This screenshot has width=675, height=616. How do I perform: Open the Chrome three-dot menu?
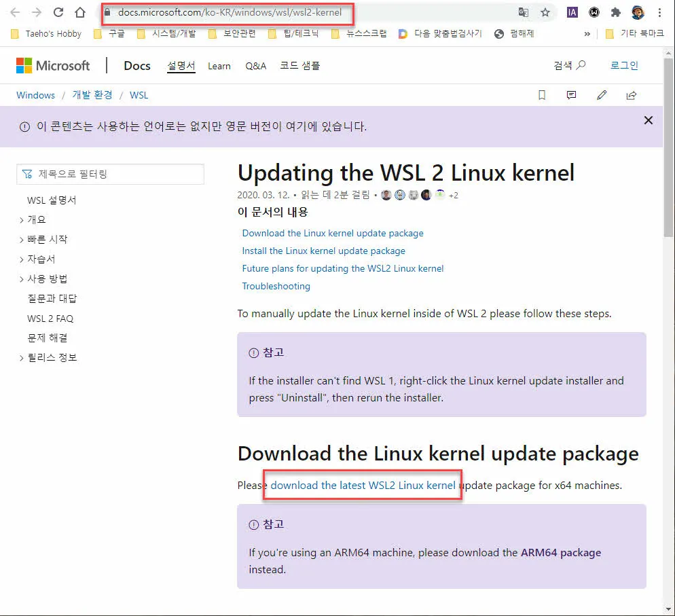[659, 12]
